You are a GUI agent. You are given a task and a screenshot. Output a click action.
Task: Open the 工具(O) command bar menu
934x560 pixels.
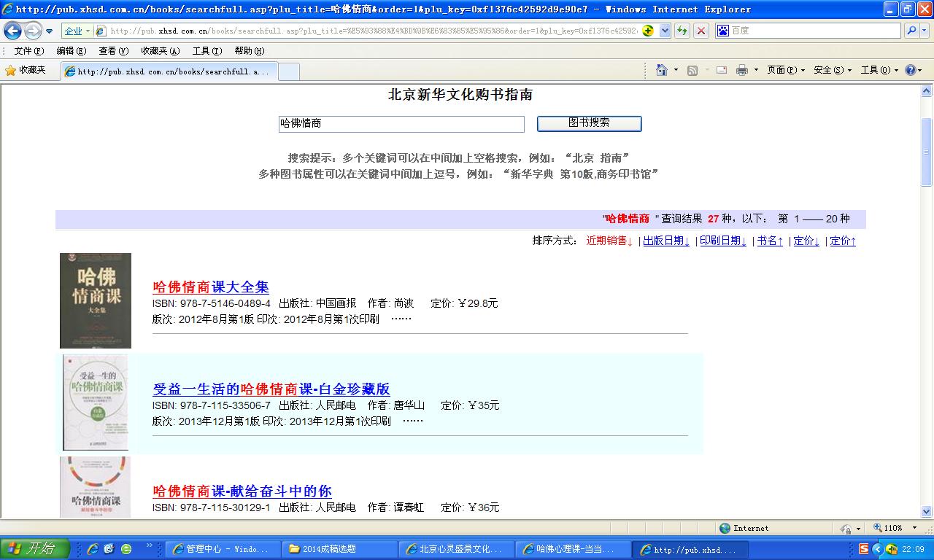[879, 70]
